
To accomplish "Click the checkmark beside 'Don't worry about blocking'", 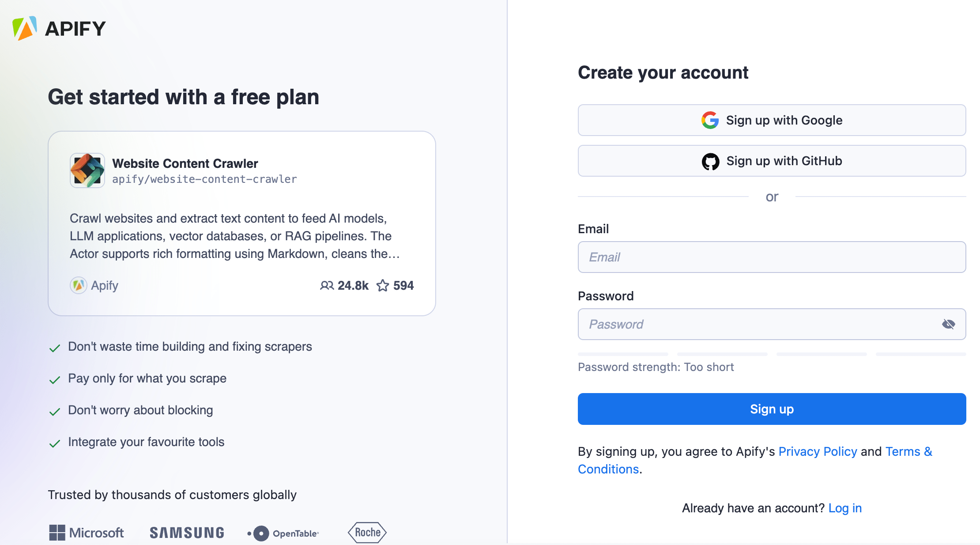I will [55, 411].
